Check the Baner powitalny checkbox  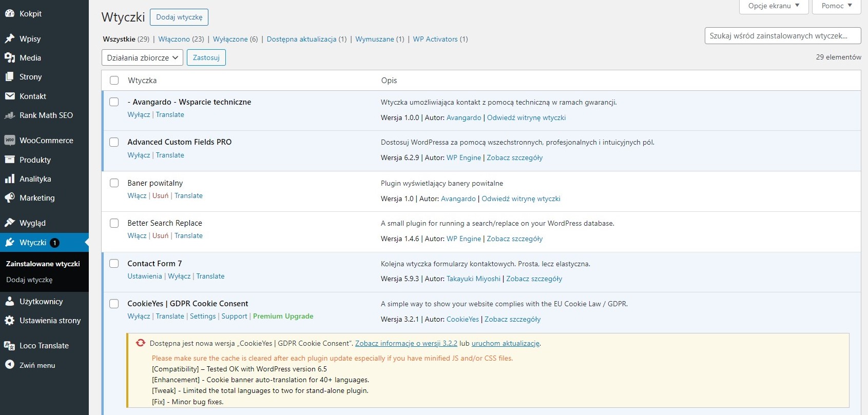tap(114, 183)
